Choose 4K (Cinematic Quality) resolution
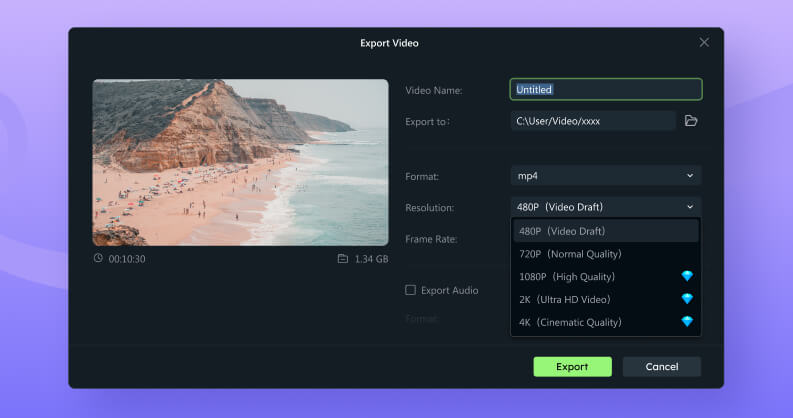Screen dimensions: 793x418 (590, 322)
